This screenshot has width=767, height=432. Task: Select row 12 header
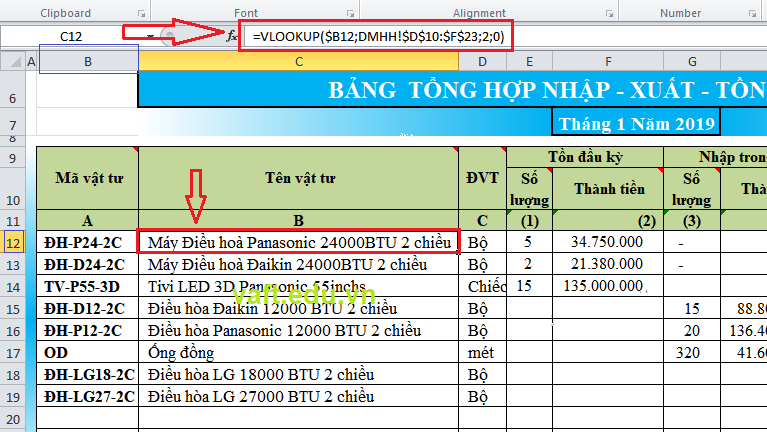(13, 243)
